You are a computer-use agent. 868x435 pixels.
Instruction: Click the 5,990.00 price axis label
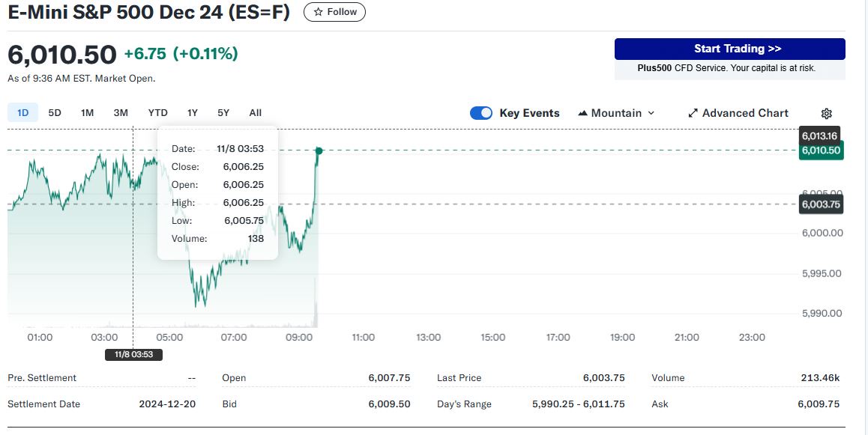(x=822, y=314)
